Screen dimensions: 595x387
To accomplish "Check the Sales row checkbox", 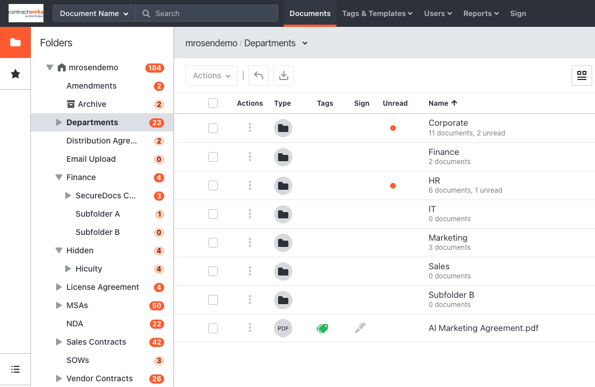I will point(213,271).
